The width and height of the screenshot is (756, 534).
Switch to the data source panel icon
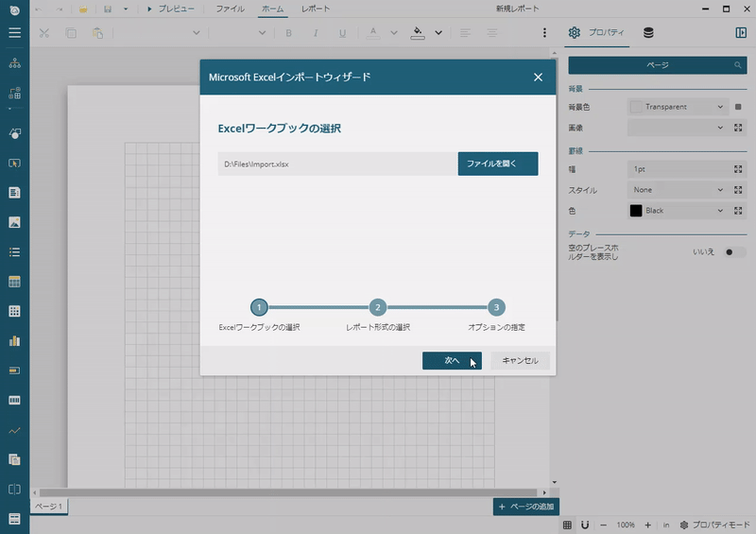coord(648,32)
